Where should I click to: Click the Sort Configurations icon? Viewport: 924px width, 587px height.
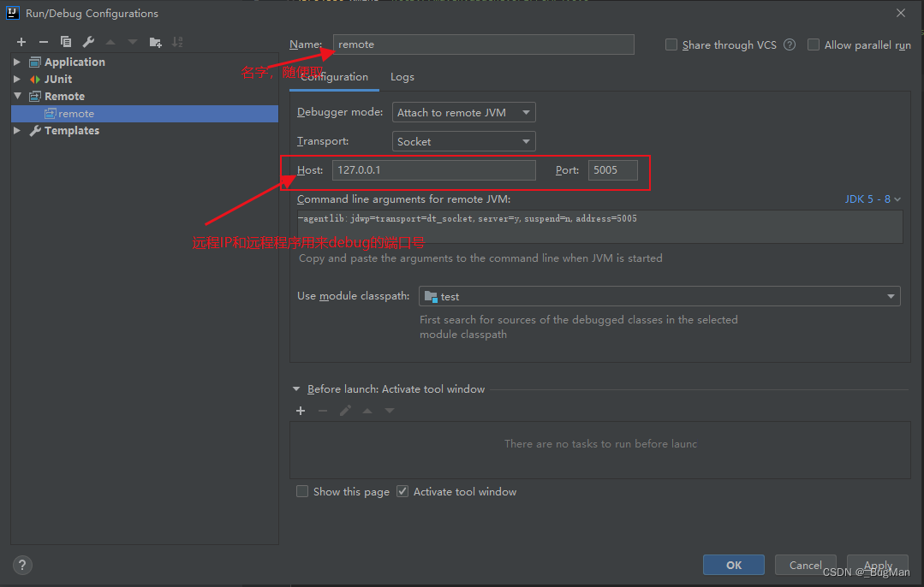pos(177,42)
